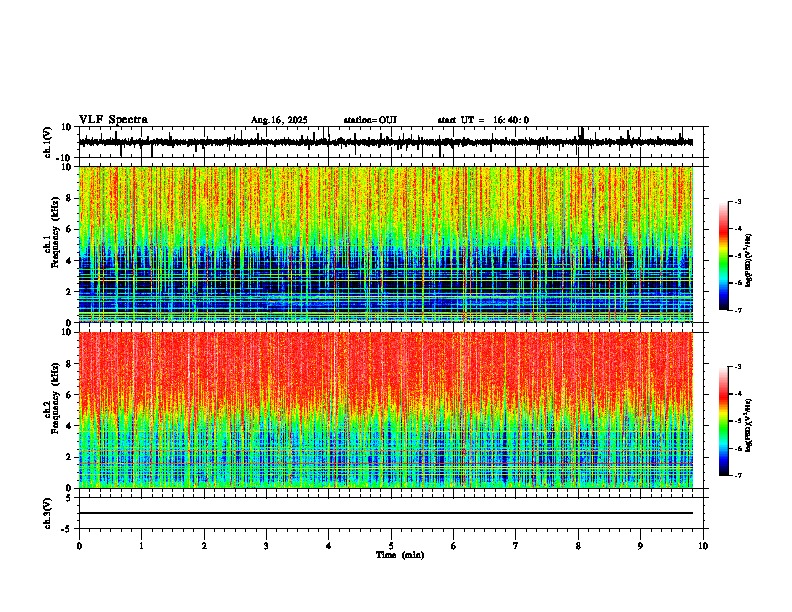Click the "-7" tick on ch.1 color bar
This screenshot has height=612, width=792.
click(738, 311)
